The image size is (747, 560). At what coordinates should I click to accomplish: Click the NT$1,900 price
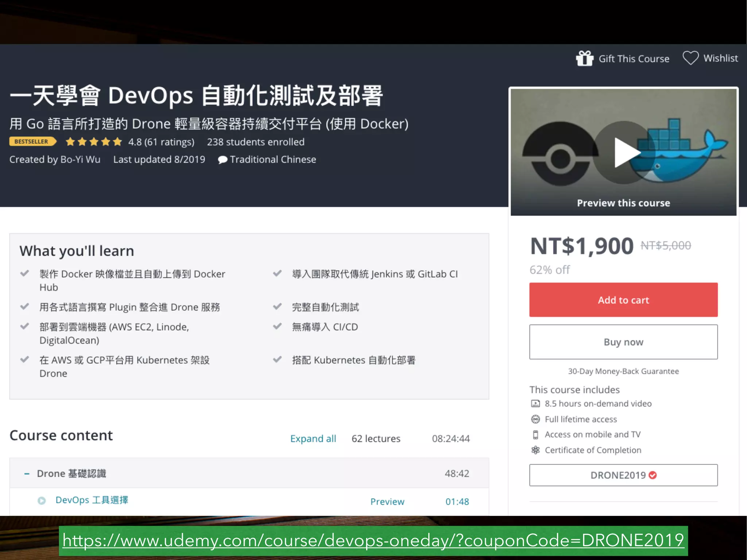click(x=582, y=246)
